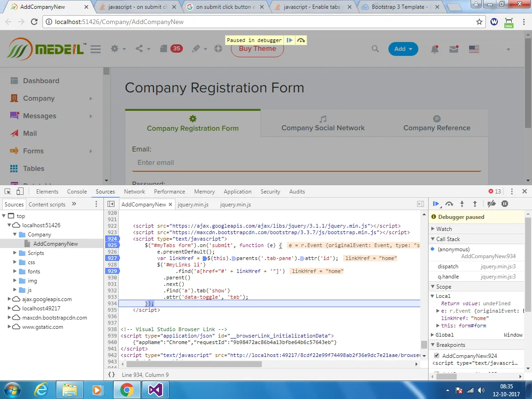Open the notifications bell icon

tap(435, 49)
